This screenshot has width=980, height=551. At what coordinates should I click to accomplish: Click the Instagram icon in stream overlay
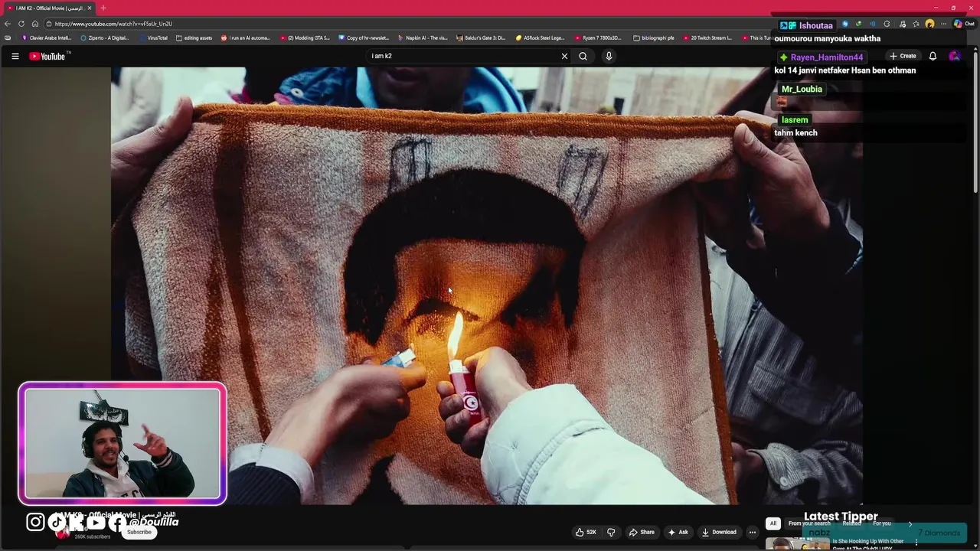click(x=35, y=522)
